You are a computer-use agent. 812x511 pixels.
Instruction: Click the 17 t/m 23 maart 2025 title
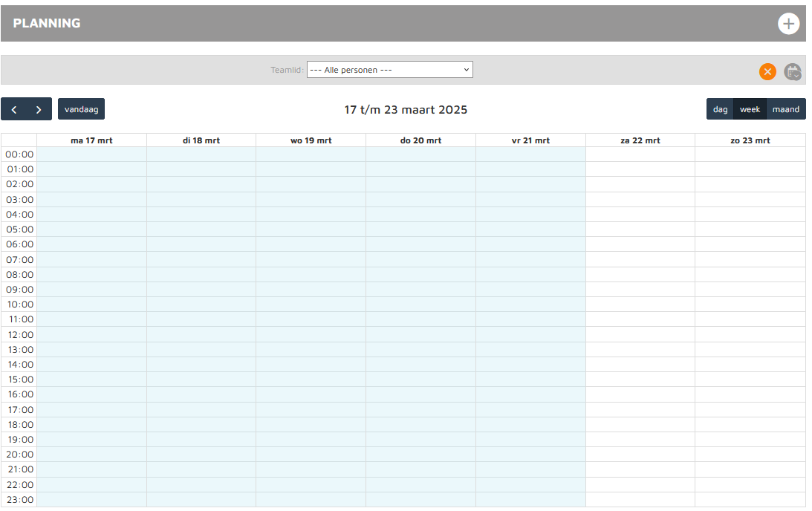coord(406,110)
